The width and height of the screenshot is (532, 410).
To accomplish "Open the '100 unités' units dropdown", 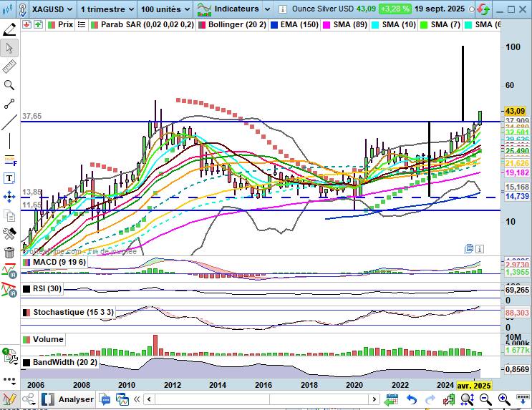I will [165, 9].
